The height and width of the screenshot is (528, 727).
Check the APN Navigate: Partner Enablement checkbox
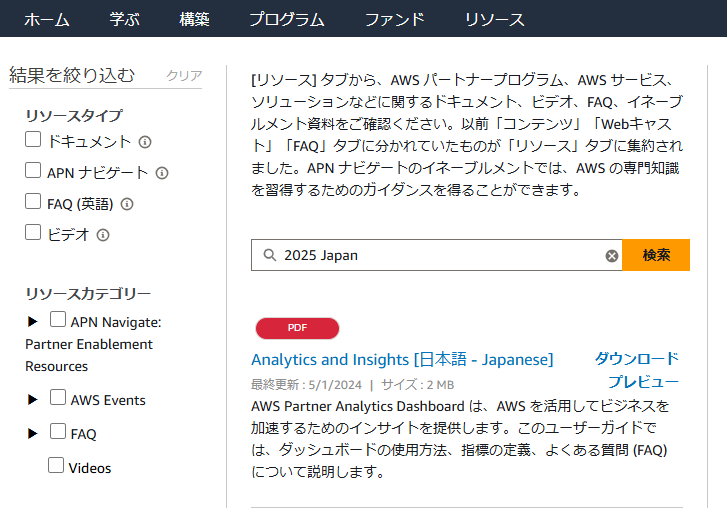(x=58, y=319)
